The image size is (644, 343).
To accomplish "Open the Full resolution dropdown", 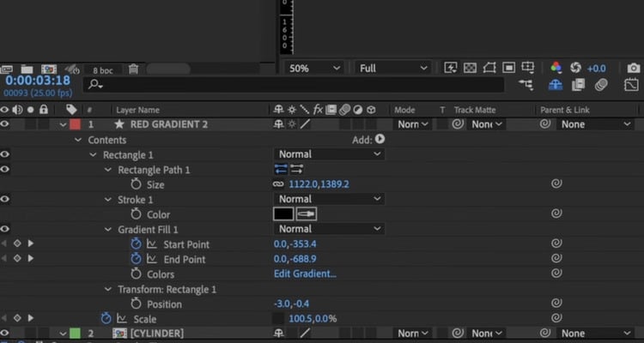I will click(393, 68).
